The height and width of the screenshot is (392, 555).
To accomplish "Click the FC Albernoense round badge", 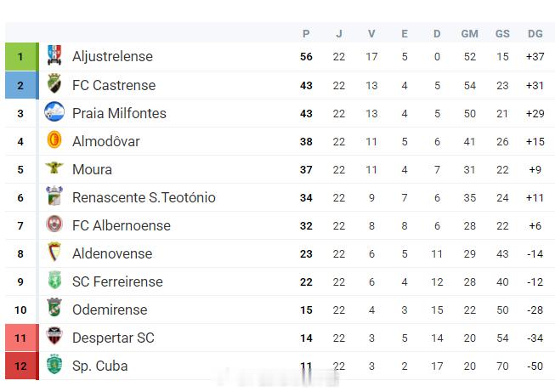I will coord(54,224).
